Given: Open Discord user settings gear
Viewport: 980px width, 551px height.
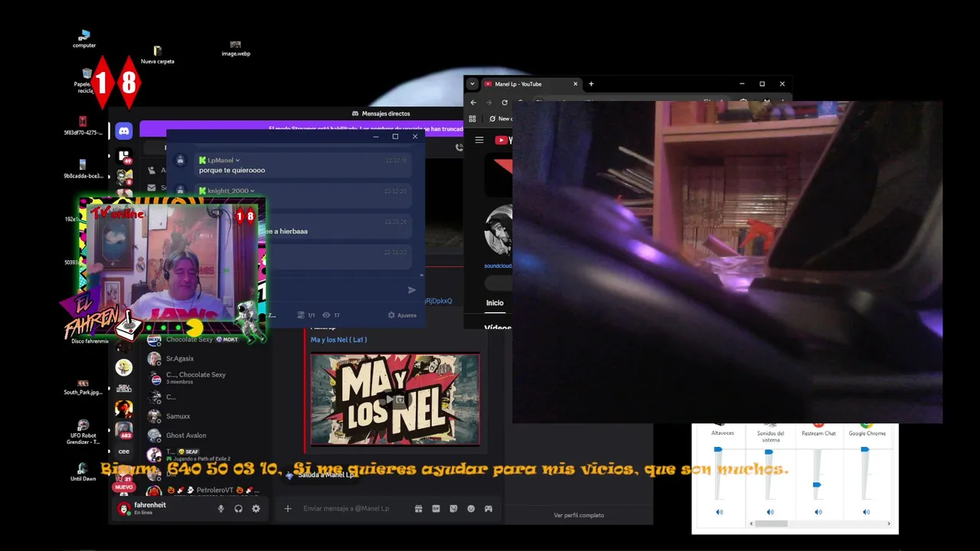Looking at the screenshot, I should (256, 509).
